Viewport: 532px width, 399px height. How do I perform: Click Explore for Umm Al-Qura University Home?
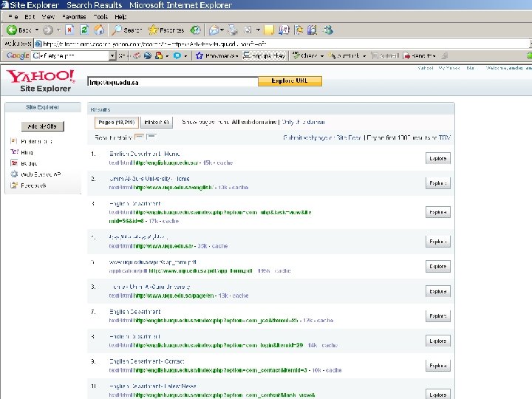click(x=438, y=183)
